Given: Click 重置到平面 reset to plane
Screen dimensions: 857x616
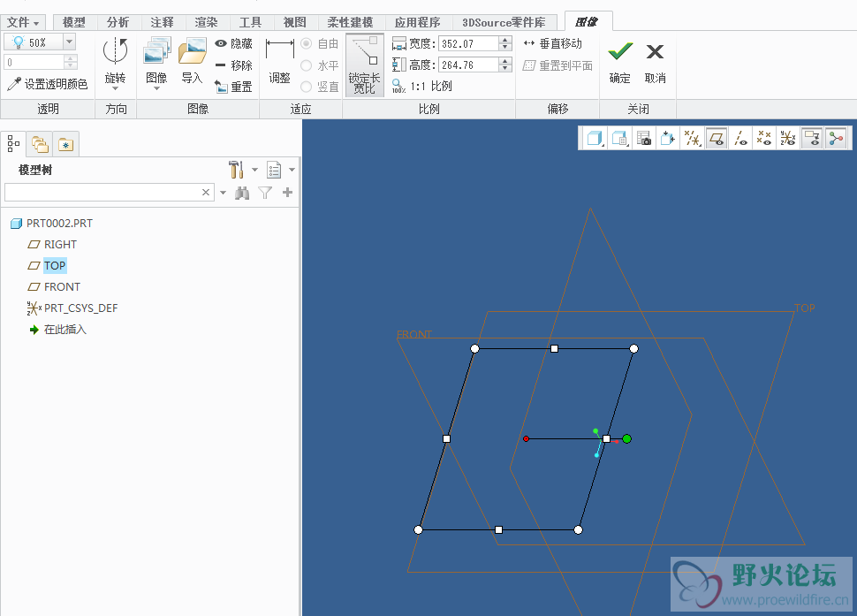Looking at the screenshot, I should pos(557,65).
